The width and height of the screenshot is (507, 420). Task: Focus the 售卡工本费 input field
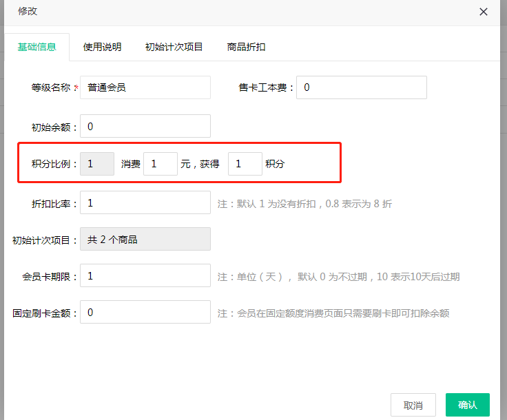(361, 87)
